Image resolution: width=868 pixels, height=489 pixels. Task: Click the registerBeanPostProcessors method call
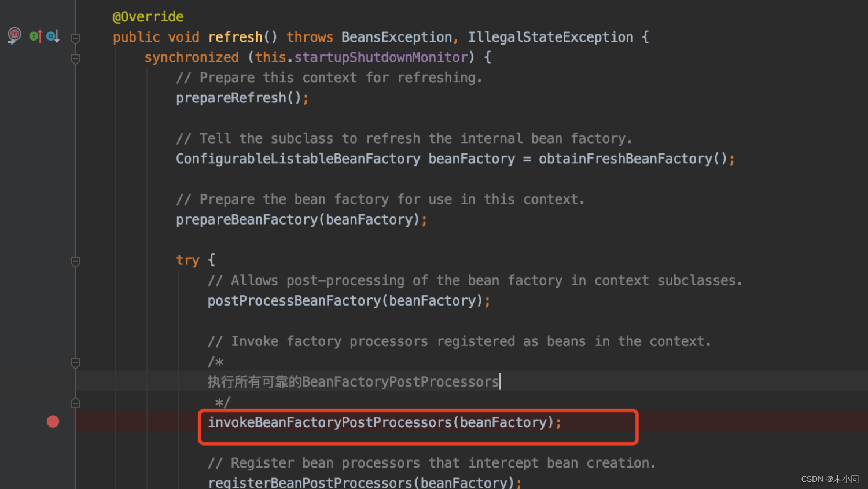310,482
